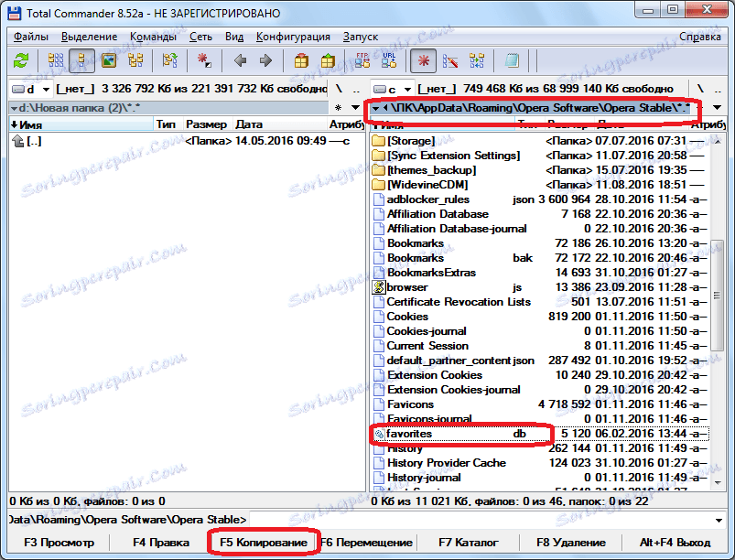Select the Current Session file

(539, 346)
